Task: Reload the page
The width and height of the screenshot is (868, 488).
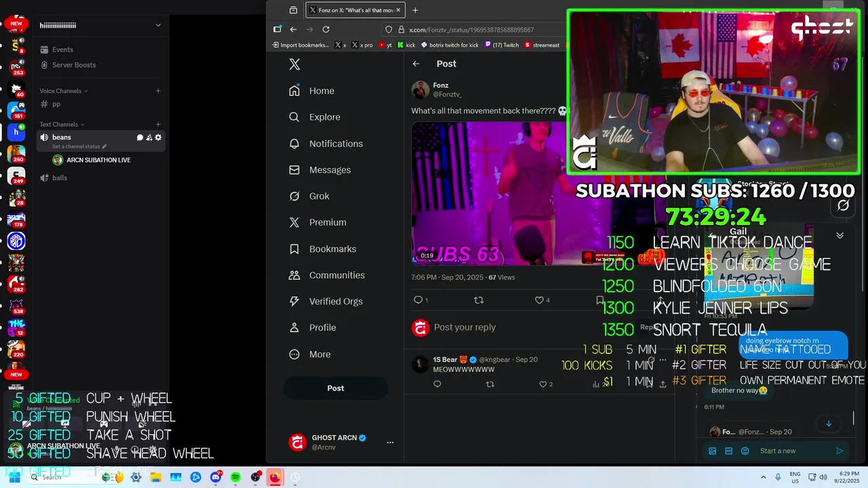Action: 326,29
